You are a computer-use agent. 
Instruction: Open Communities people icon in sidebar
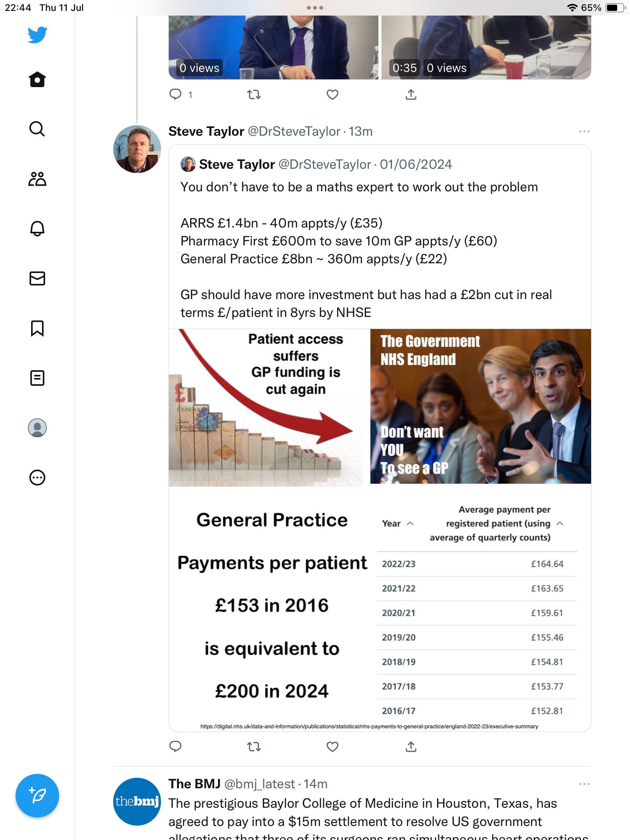37,179
